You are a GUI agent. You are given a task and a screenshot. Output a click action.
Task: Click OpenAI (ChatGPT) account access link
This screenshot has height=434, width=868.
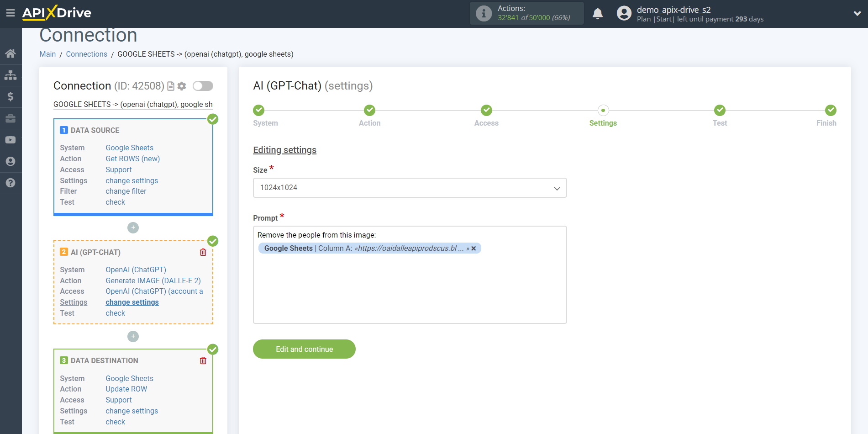click(x=154, y=291)
